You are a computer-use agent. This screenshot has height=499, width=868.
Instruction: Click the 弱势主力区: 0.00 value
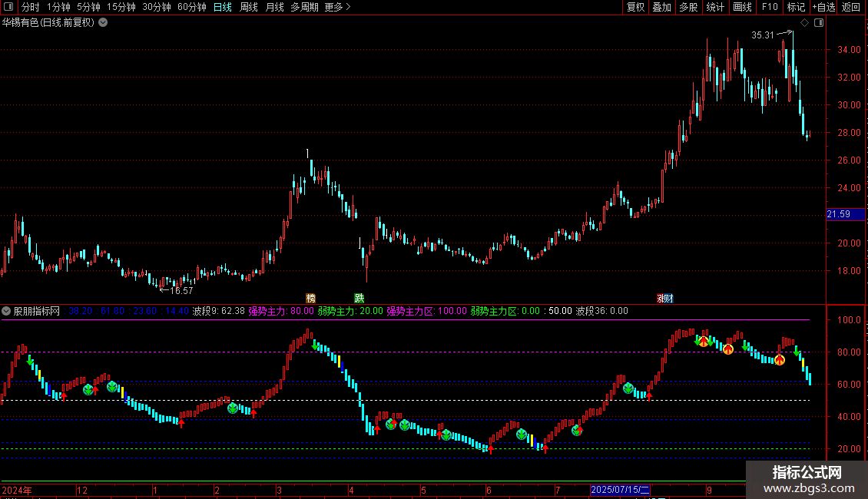tap(505, 311)
